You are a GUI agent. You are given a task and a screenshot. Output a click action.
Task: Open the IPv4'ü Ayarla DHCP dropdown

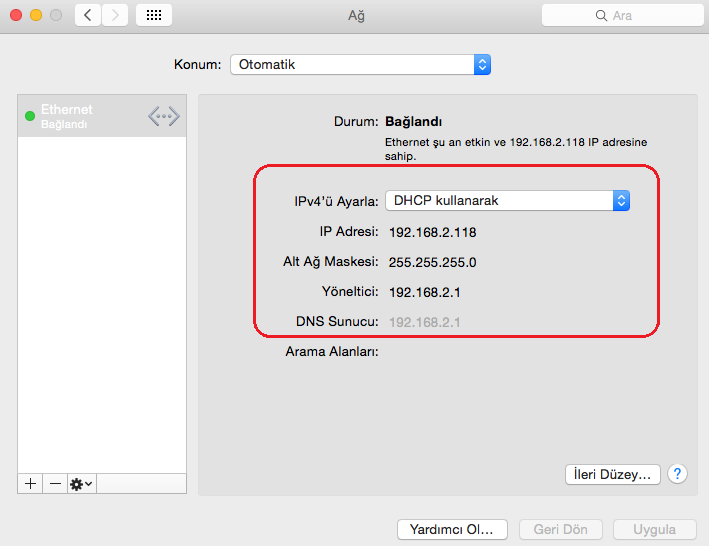click(x=507, y=200)
